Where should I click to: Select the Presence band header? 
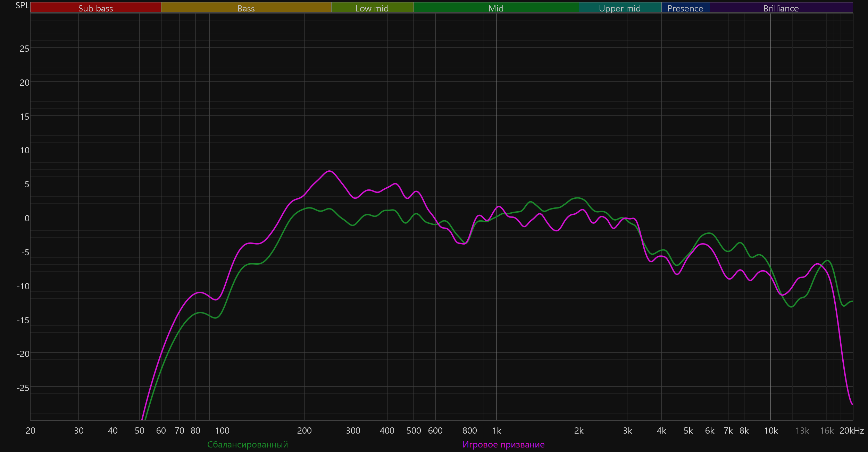coord(685,8)
